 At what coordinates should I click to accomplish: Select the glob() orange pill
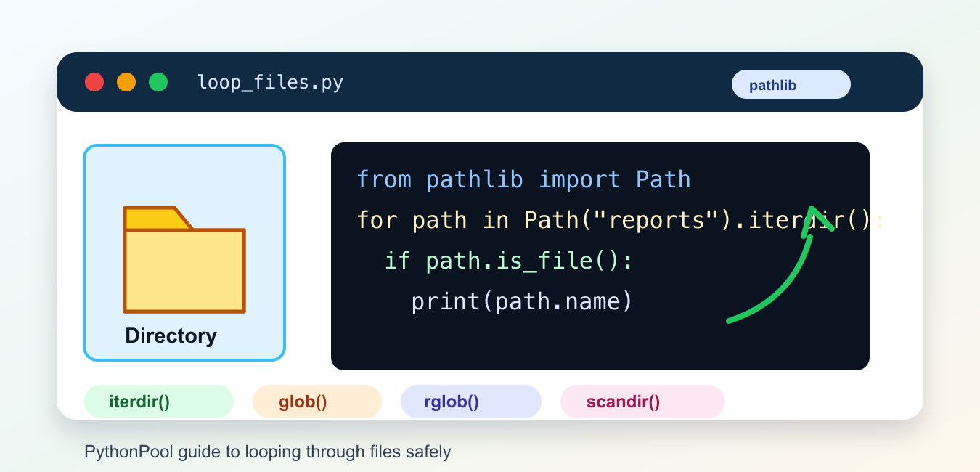(317, 402)
